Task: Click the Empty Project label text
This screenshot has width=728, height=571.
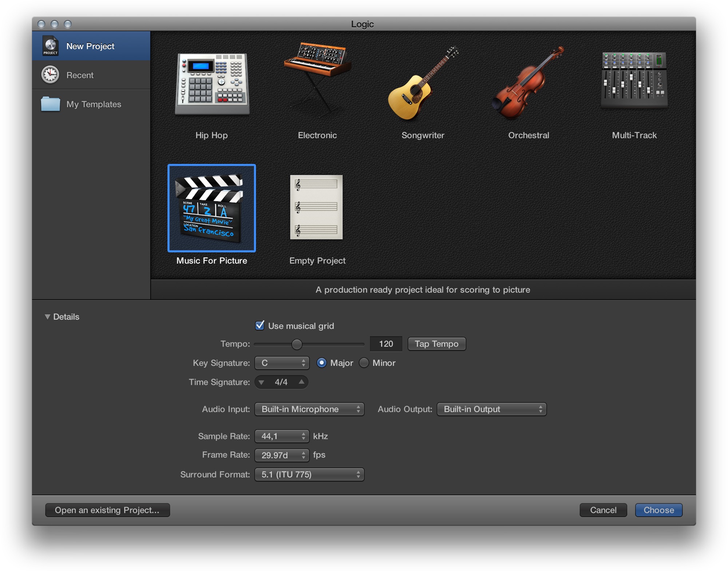Action: pos(317,261)
